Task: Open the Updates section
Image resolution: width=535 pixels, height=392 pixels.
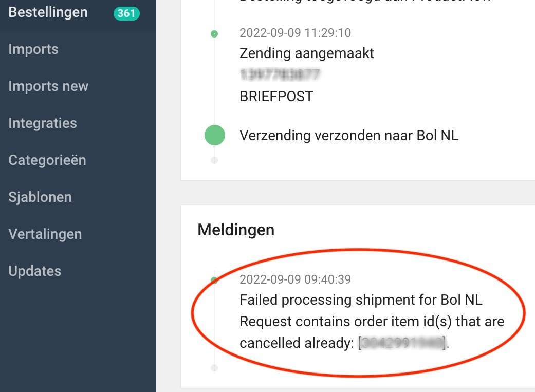Action: [x=34, y=271]
